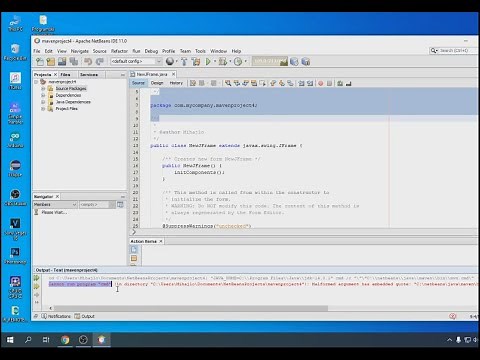The image size is (480, 360).
Task: Click the stop macro recording square icon
Action: coord(329,83)
